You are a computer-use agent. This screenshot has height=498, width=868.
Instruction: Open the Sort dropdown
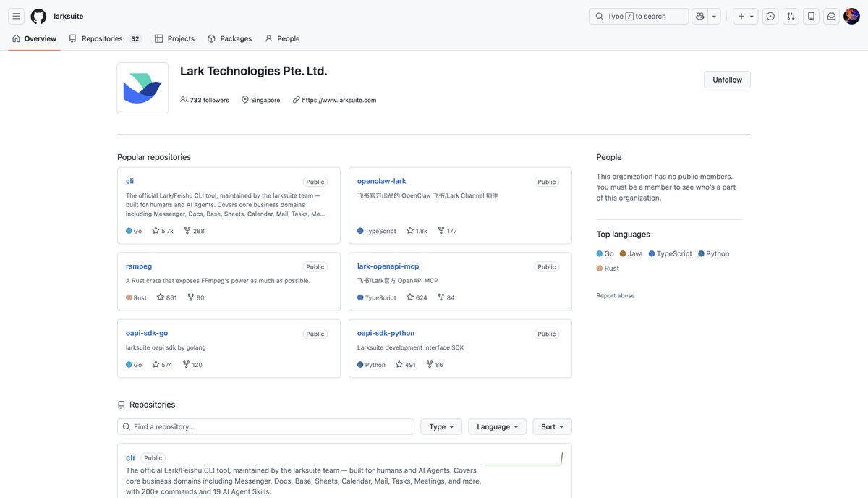tap(552, 426)
